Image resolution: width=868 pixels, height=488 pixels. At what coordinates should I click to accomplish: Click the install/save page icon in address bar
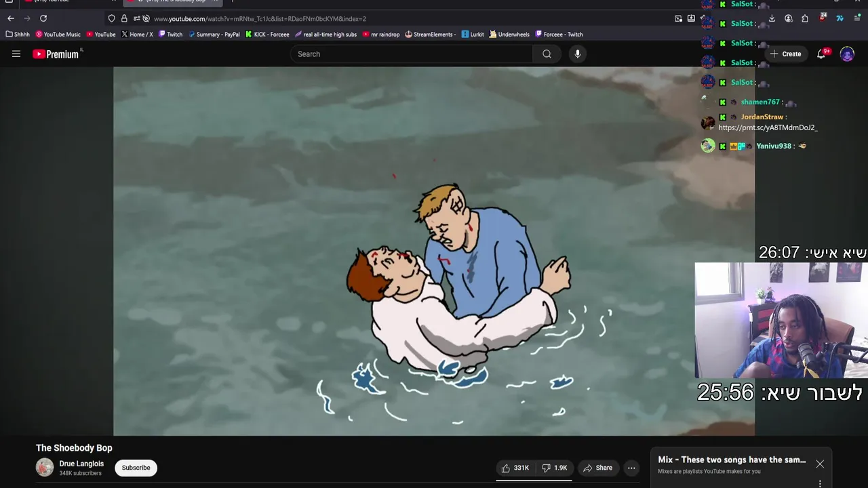[x=691, y=18]
